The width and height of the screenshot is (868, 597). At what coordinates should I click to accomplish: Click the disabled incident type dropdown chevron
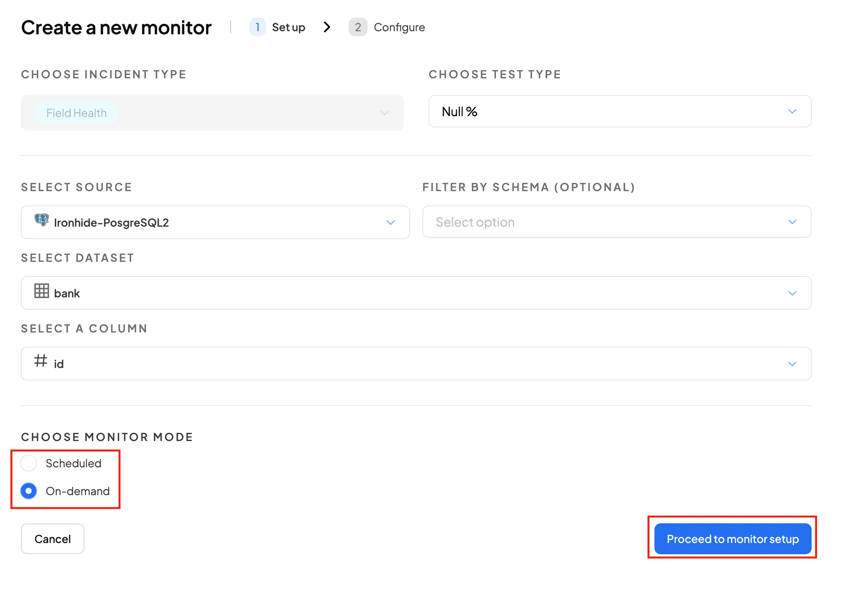(x=384, y=113)
